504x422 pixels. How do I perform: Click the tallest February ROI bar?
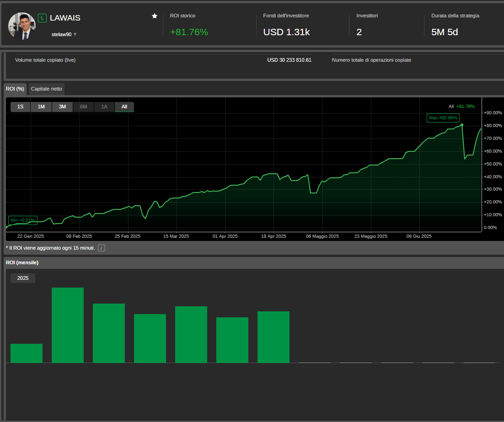click(67, 325)
